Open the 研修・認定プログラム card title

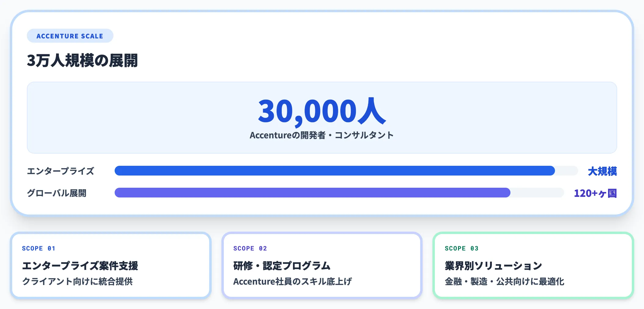click(x=282, y=266)
